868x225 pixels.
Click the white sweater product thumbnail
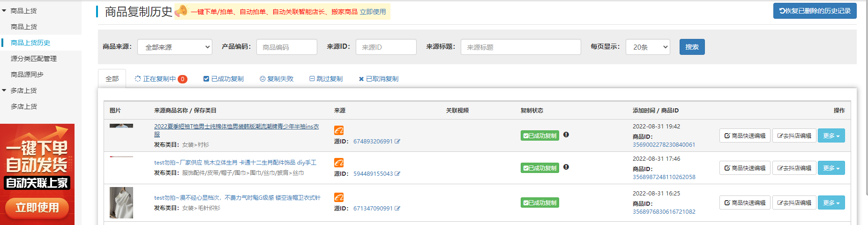coord(121,202)
